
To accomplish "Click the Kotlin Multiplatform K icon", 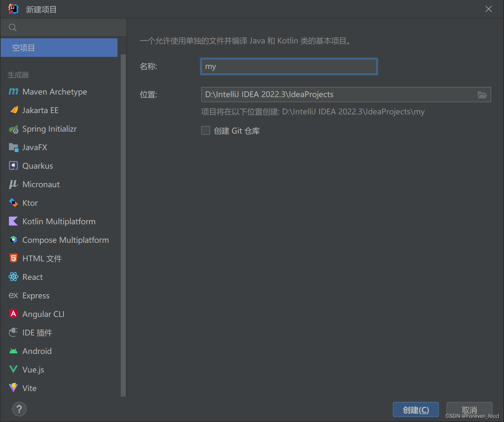I will point(13,221).
